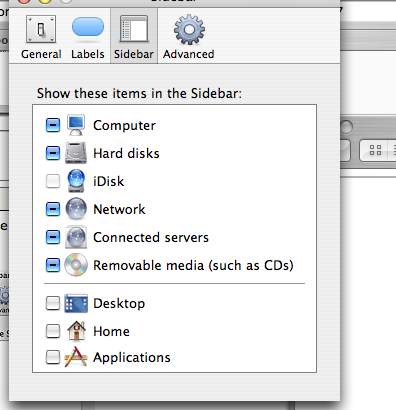Enable the Desktop checkbox

pyautogui.click(x=53, y=303)
